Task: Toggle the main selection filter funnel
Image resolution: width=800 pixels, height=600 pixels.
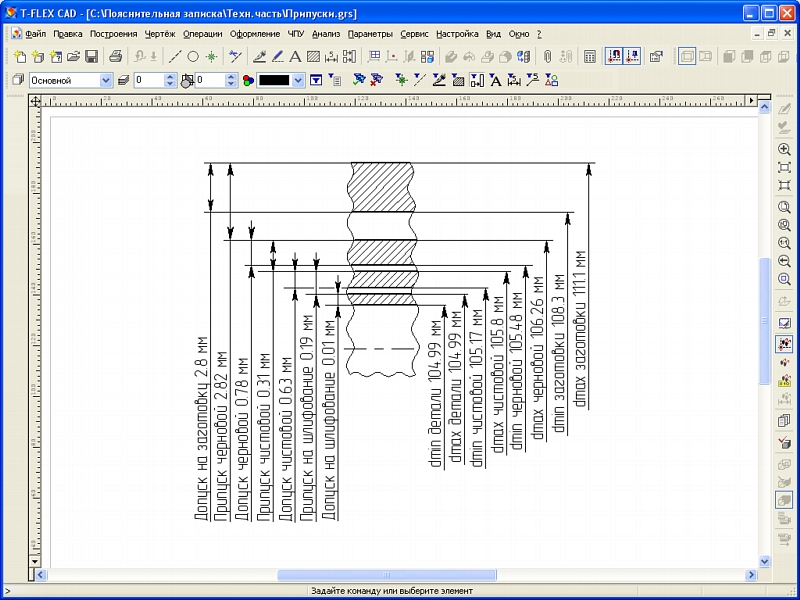Action: pyautogui.click(x=316, y=80)
